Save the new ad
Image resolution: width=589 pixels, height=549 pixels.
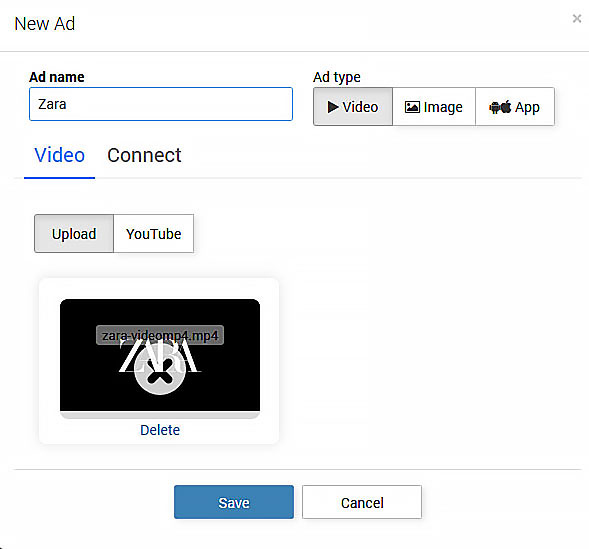point(234,502)
